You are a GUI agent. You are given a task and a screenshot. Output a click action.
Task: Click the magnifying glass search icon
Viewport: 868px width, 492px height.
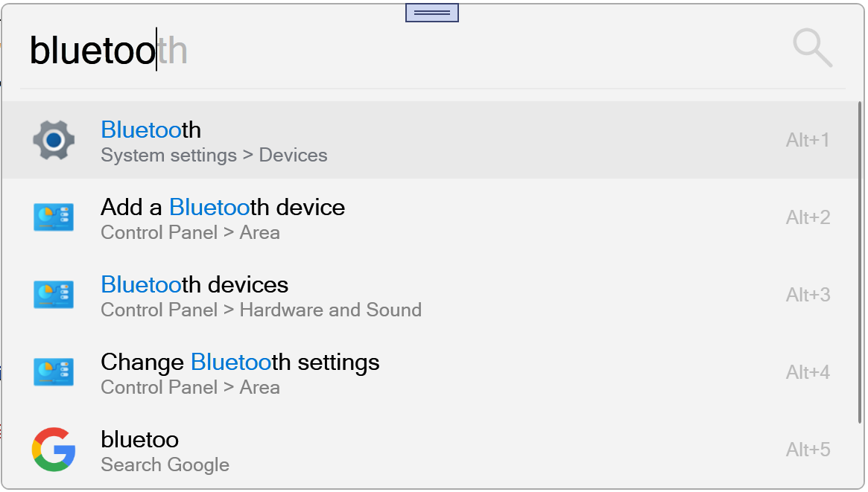coord(811,48)
